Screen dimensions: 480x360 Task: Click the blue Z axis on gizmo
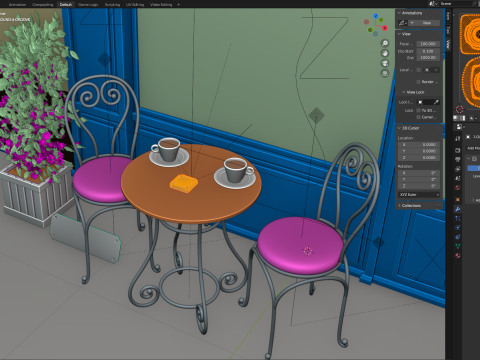376,16
